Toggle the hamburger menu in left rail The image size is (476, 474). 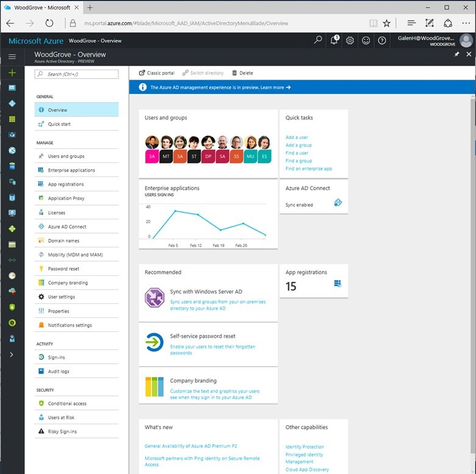coord(12,57)
